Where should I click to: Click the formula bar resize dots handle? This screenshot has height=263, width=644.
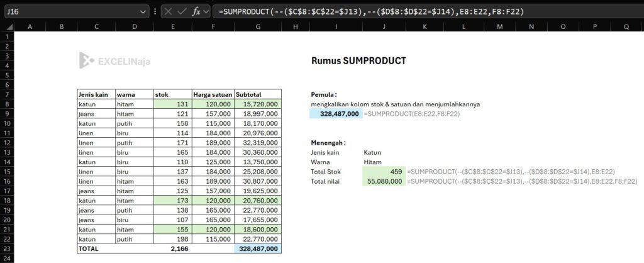[x=155, y=12]
